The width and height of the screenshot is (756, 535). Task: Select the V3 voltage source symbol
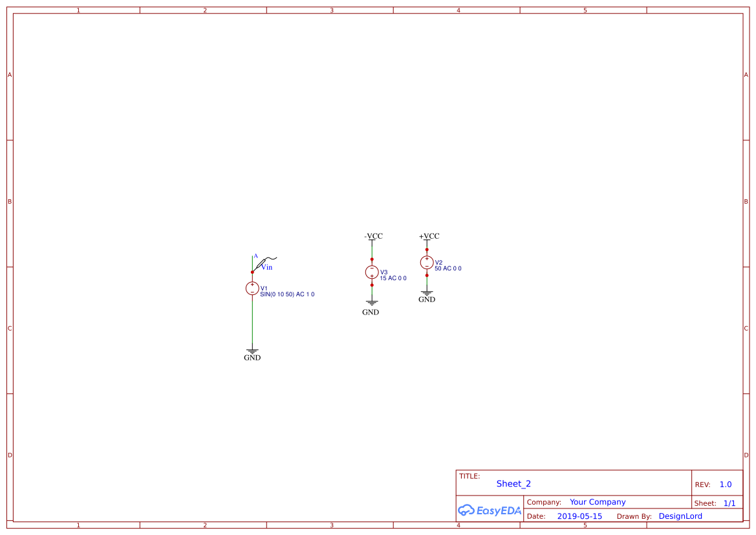(372, 272)
